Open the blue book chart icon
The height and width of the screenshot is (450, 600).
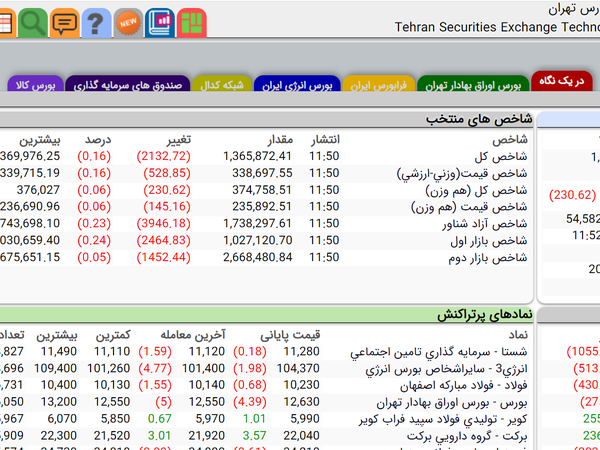click(x=160, y=23)
